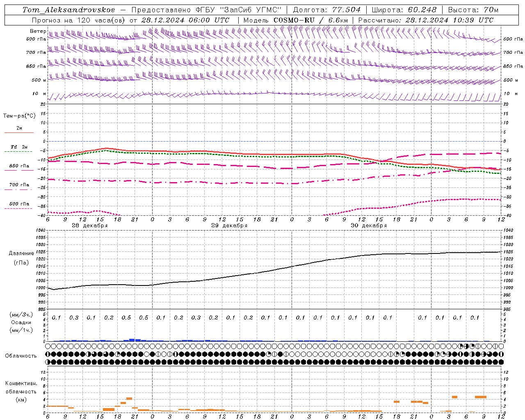This screenshot has width=525, height=420.
Task: Click the tallest blue precipitation bar
Action: click(x=132, y=340)
